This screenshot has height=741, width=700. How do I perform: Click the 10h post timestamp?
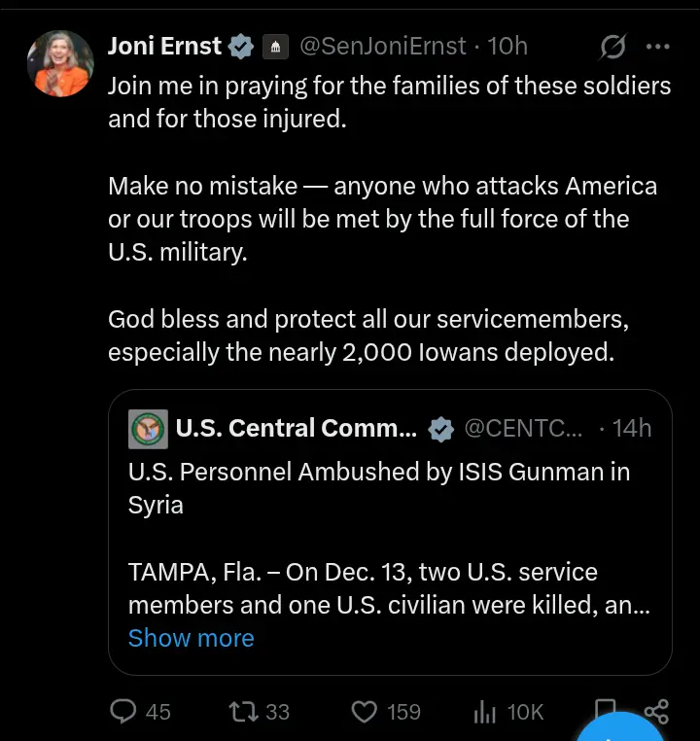tap(507, 46)
